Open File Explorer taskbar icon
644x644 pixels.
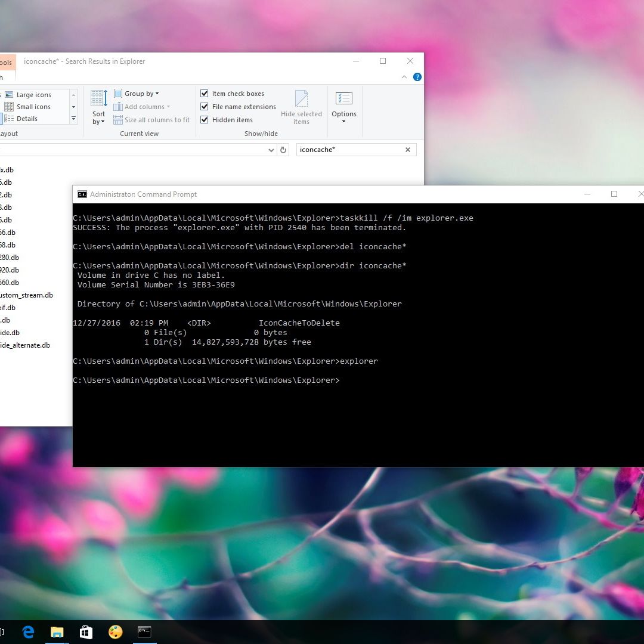(x=57, y=632)
